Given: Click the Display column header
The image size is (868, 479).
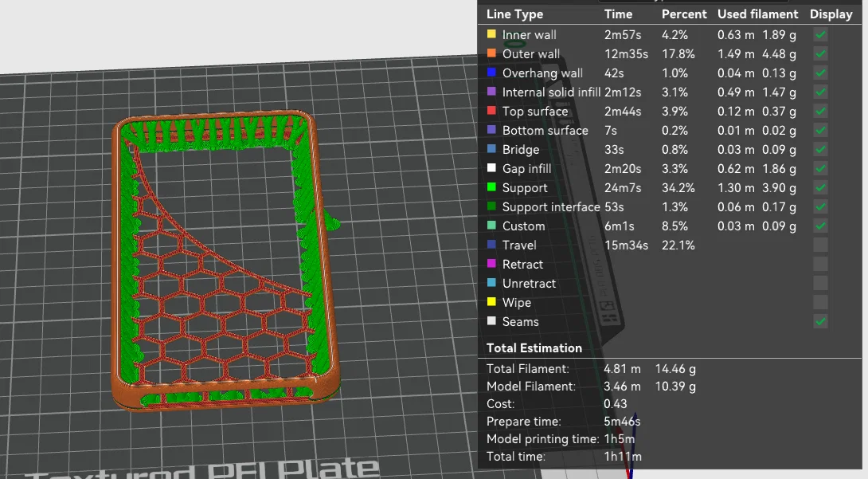Looking at the screenshot, I should click(831, 14).
